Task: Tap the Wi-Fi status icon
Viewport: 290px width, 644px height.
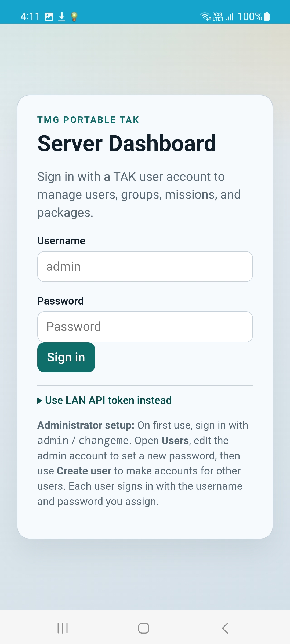Action: click(x=206, y=17)
